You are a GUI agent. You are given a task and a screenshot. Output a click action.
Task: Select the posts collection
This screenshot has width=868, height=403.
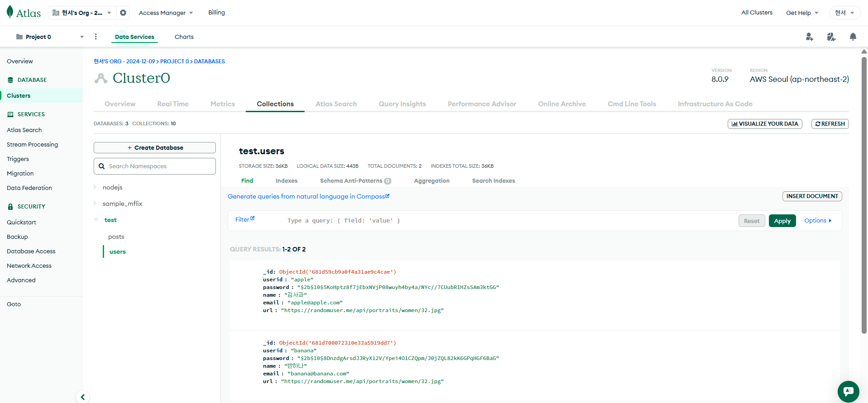(x=116, y=237)
